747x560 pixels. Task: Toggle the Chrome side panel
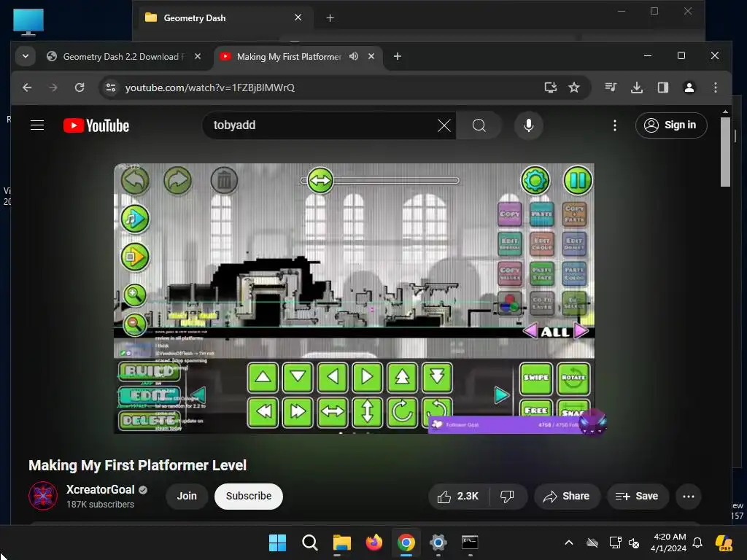click(x=662, y=87)
